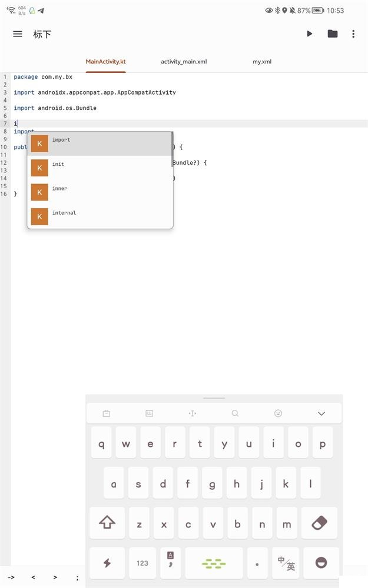Screen dimensions: 368x588
Task: Tap the space bar
Action: [214, 563]
